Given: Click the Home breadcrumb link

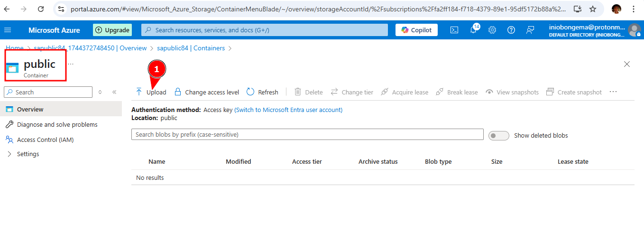Looking at the screenshot, I should click(14, 48).
